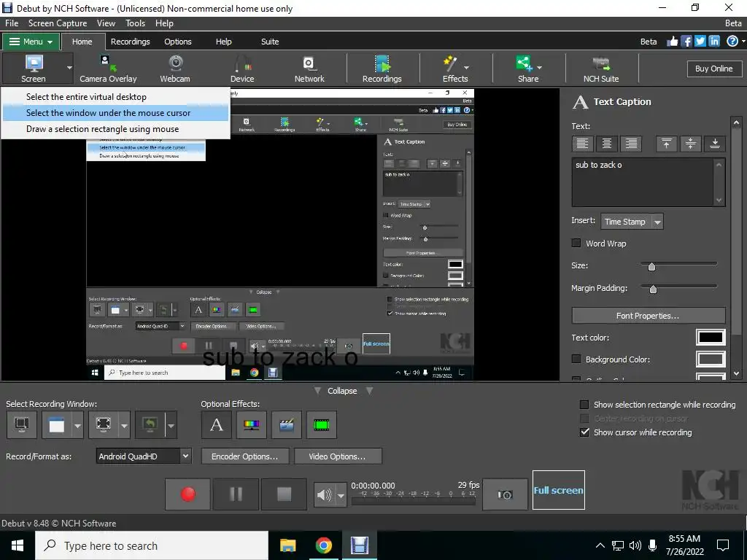
Task: Align caption text center
Action: coord(607,144)
